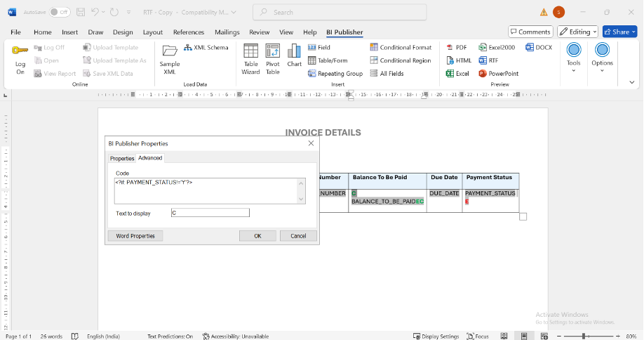Screen dimensions: 644x340
Task: Click the Word Properties button
Action: click(135, 236)
